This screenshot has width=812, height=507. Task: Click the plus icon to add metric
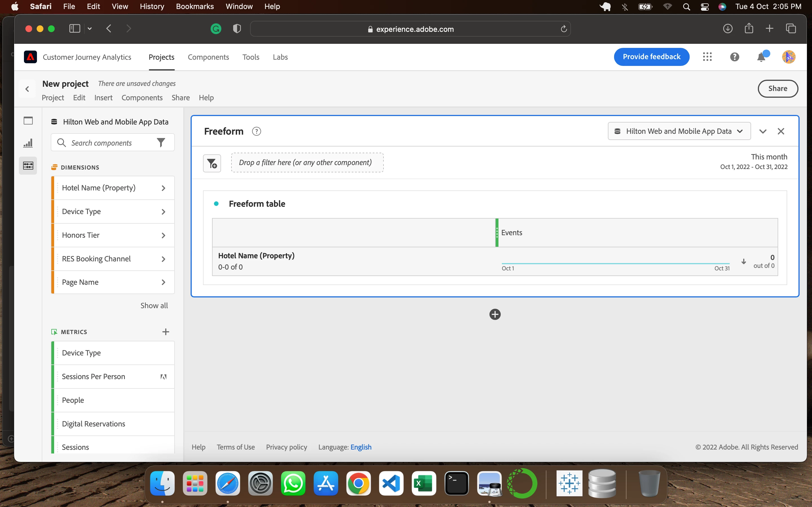pyautogui.click(x=166, y=332)
